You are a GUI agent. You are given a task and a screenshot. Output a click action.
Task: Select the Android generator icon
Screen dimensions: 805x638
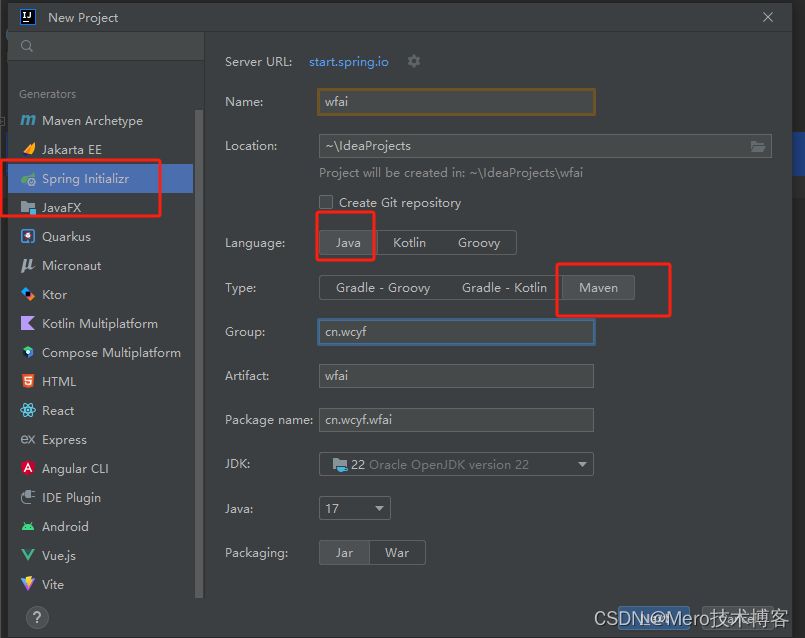[28, 526]
